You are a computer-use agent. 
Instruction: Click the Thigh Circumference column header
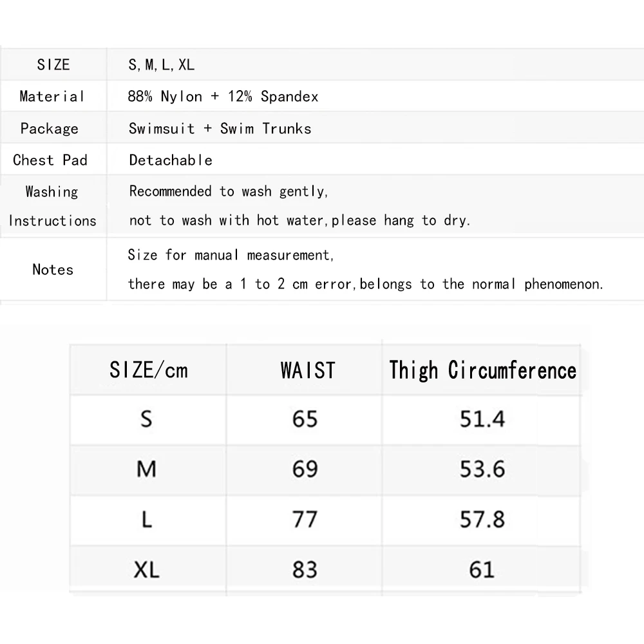482,370
